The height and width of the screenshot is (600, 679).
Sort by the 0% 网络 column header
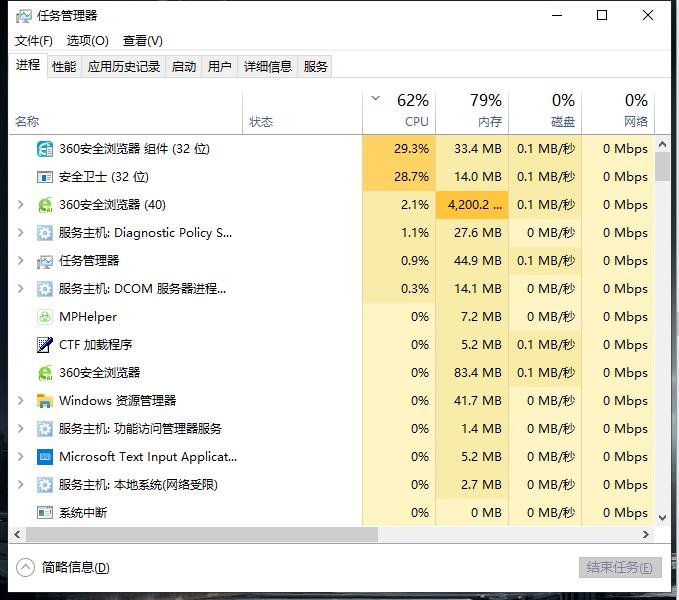click(618, 113)
